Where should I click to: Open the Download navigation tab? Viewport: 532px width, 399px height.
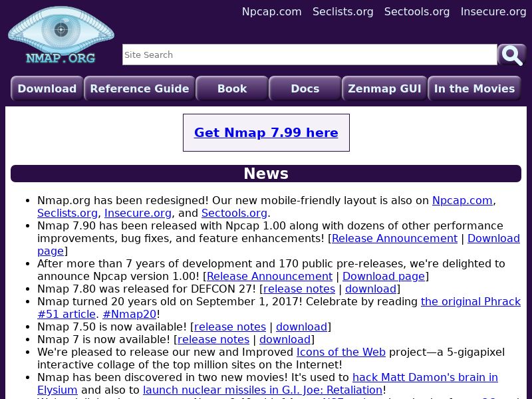click(47, 88)
